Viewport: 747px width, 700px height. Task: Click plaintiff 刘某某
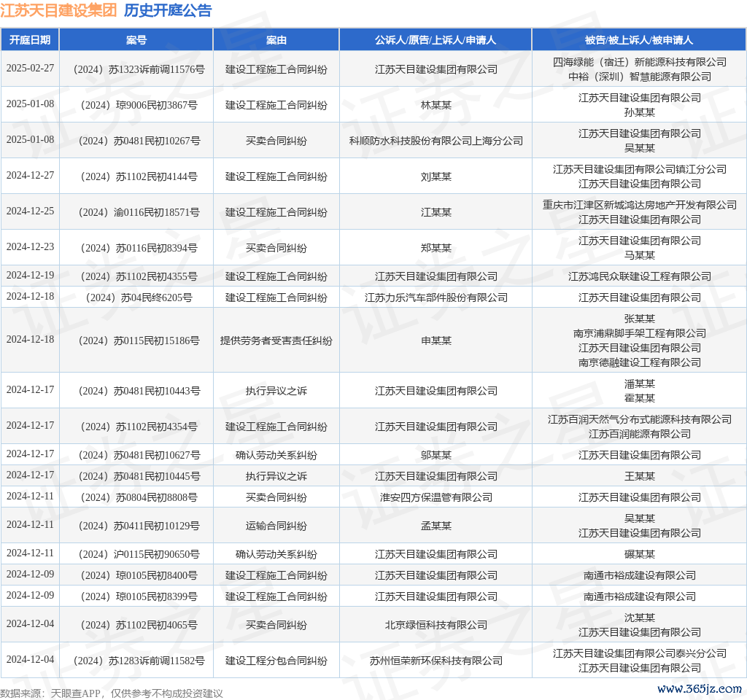click(436, 176)
